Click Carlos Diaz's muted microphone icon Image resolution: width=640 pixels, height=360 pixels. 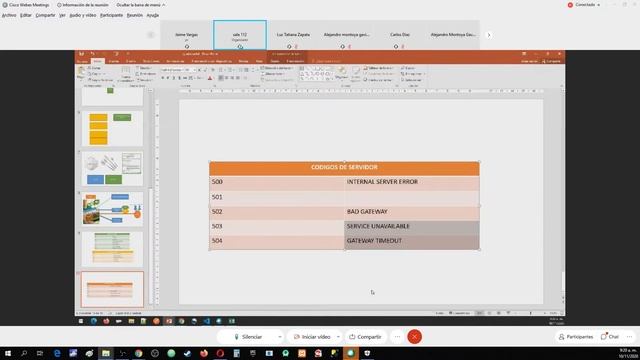click(x=402, y=47)
